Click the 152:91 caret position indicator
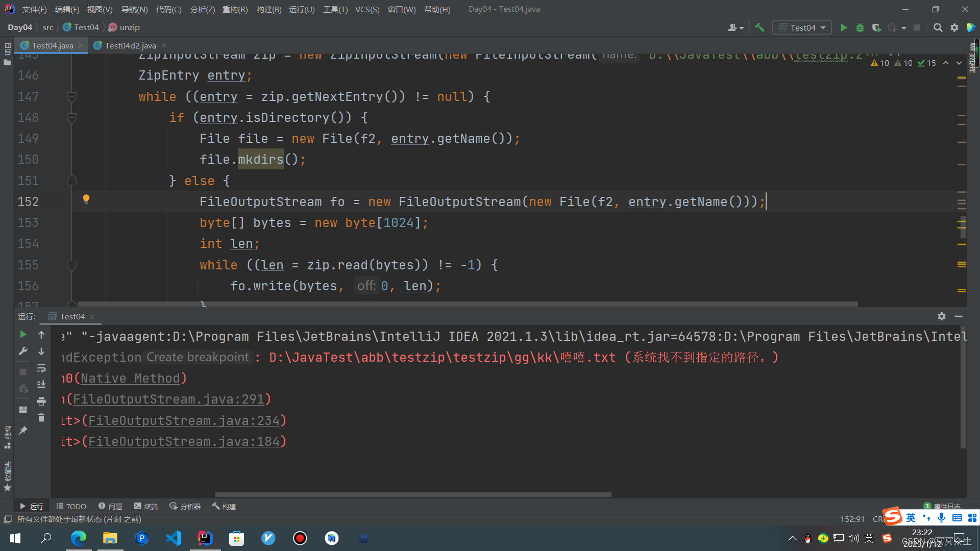This screenshot has height=551, width=980. point(852,519)
